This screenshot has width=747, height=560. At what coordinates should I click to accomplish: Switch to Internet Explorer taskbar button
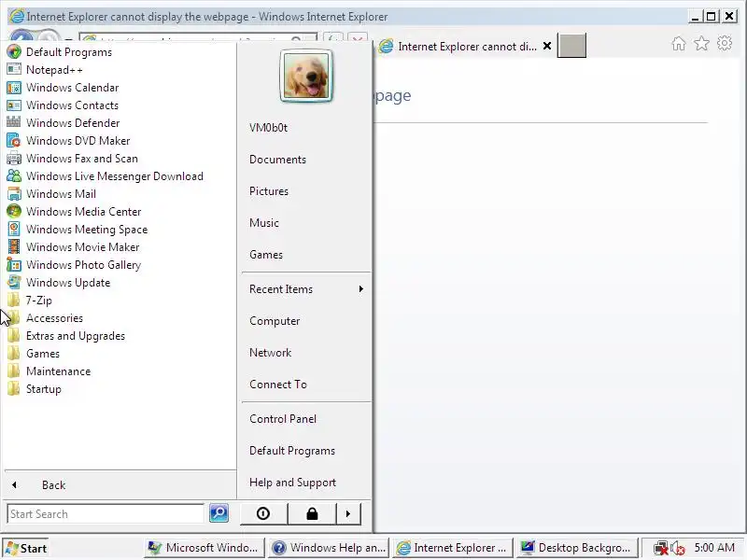tap(453, 548)
